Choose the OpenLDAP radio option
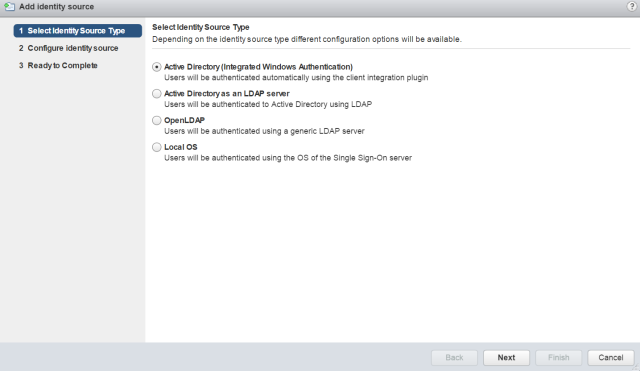This screenshot has height=371, width=640. (157, 120)
